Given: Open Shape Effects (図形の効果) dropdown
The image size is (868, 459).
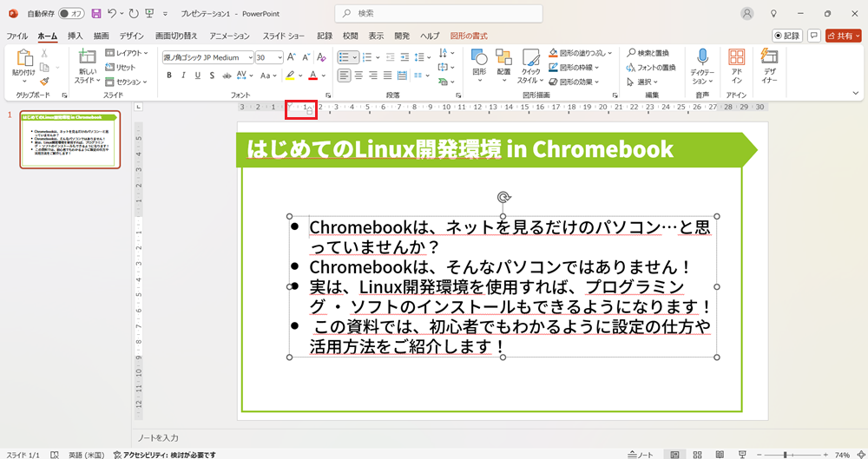Looking at the screenshot, I should (x=574, y=82).
